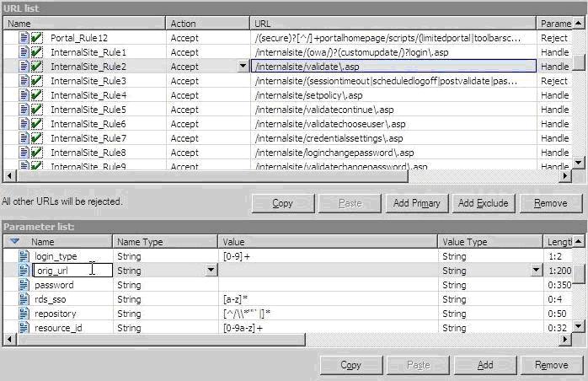Click the document icon of InternalSite_Rule2 row

[24, 67]
